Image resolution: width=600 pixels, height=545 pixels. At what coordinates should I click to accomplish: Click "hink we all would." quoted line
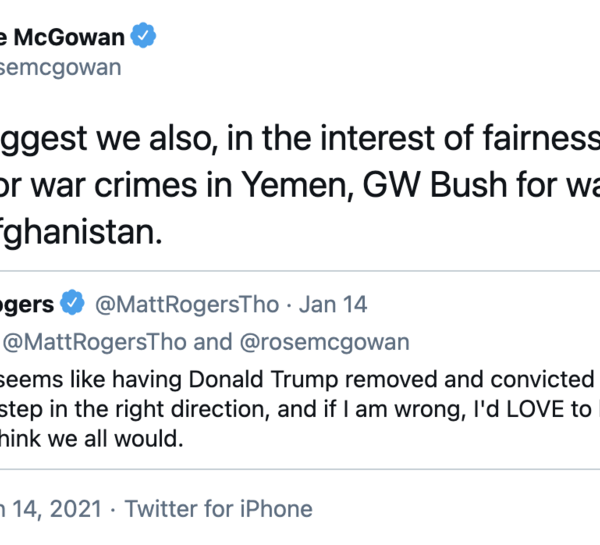pos(96,439)
